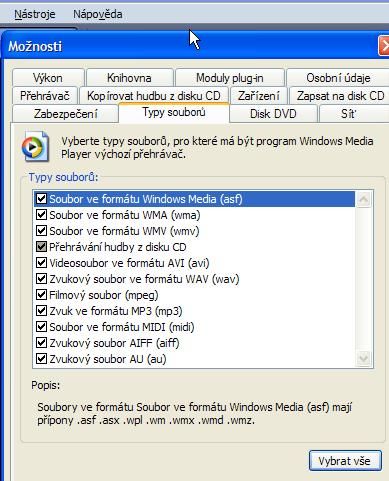Switch to the Přehrávač tab
The height and width of the screenshot is (481, 389).
[45, 96]
